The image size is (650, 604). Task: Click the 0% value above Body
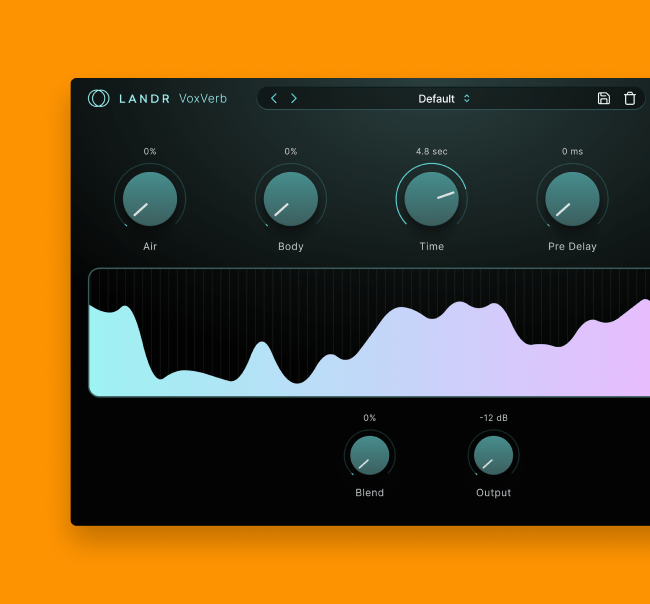coord(291,151)
